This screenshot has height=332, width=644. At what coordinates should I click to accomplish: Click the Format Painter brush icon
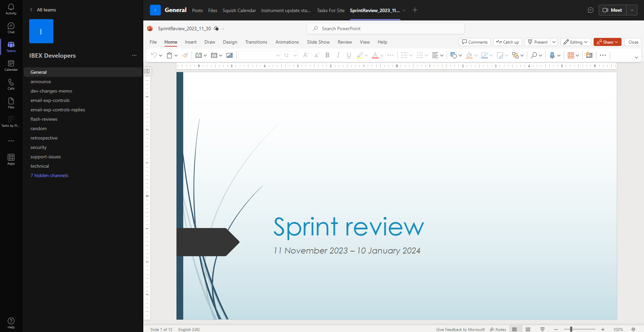[x=185, y=55]
